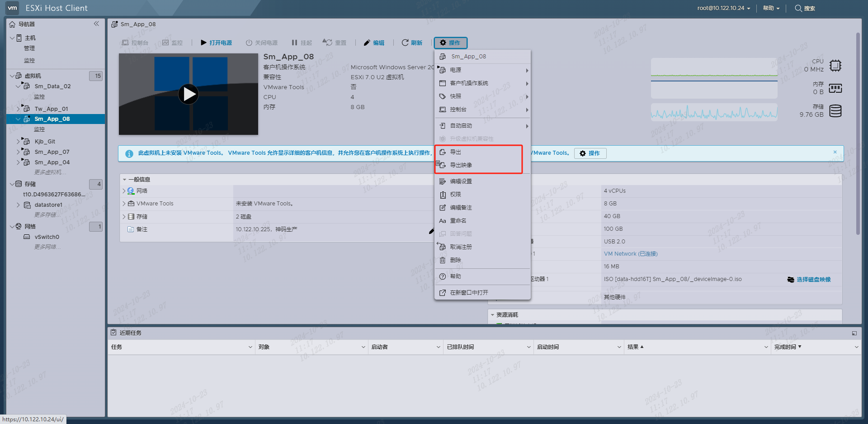Viewport: 868px width, 424px height.
Task: Click the vm logo icon
Action: [12, 8]
